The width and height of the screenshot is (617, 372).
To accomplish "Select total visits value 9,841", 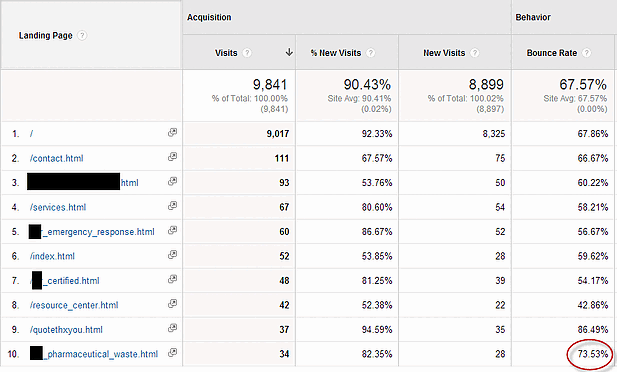I will pyautogui.click(x=270, y=84).
